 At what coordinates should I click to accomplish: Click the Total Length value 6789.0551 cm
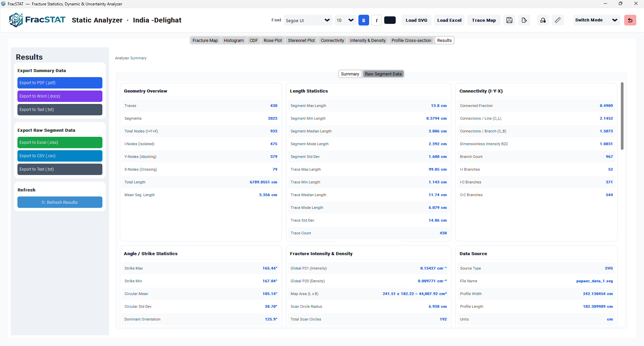pos(263,182)
